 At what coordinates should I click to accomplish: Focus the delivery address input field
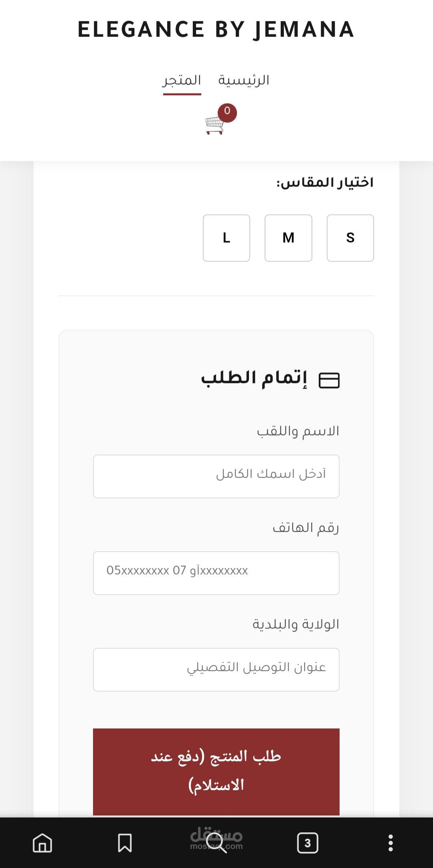pyautogui.click(x=216, y=670)
